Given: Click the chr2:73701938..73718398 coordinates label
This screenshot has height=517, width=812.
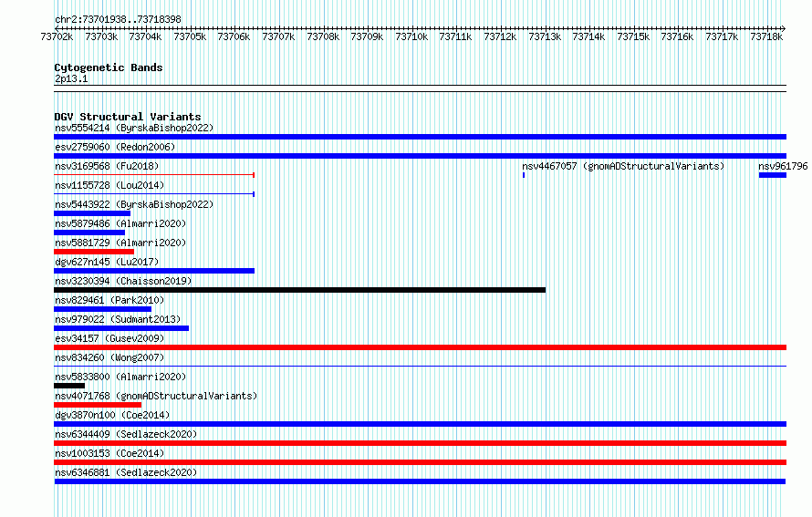Looking at the screenshot, I should point(118,19).
